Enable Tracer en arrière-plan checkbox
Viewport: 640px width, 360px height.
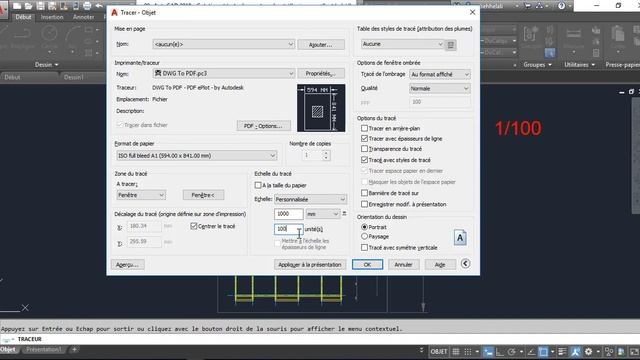(364, 128)
